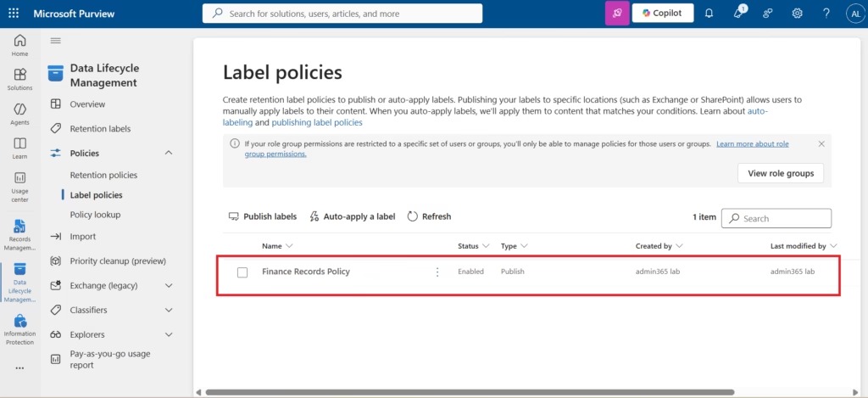Open Pay-as-you-go usage report
Screen dimensions: 868x398
point(110,359)
